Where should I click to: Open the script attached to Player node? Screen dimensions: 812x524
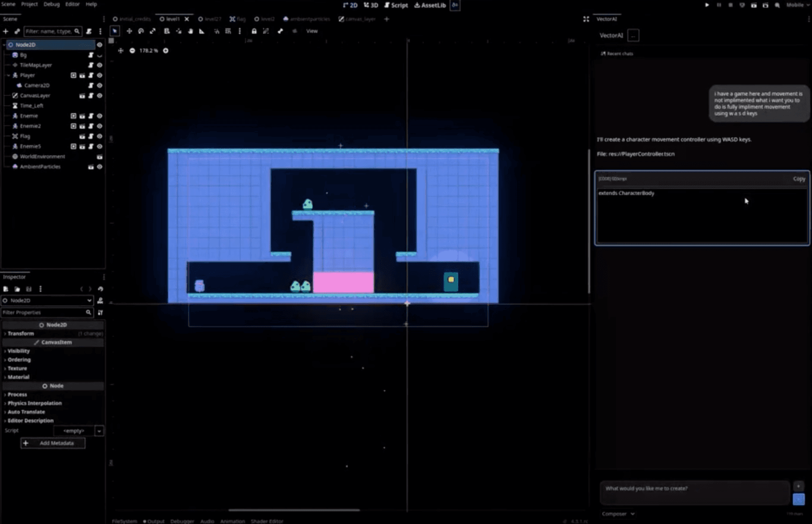click(91, 75)
